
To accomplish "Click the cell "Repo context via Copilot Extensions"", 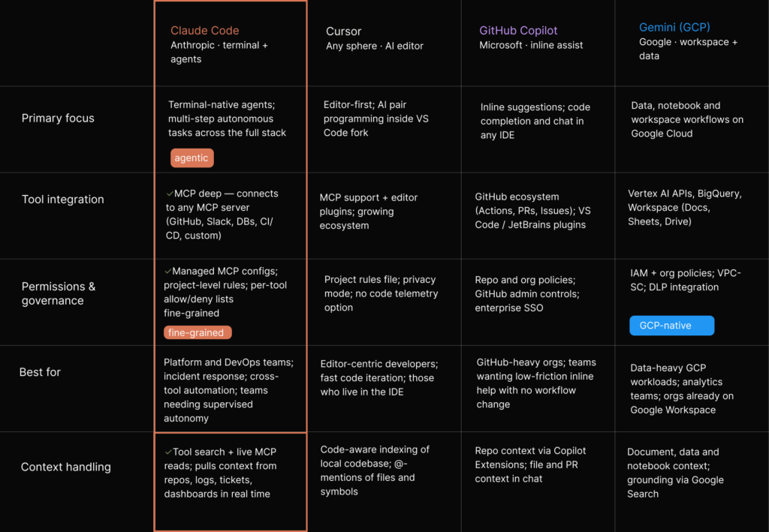I will point(530,465).
